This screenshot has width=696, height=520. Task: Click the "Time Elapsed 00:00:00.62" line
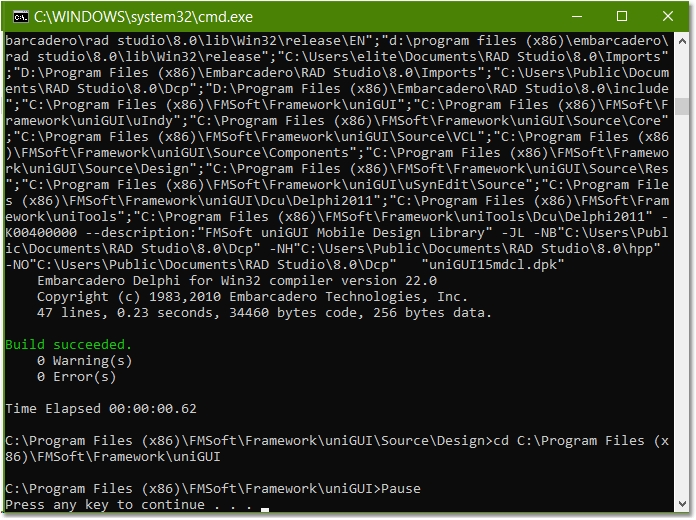[101, 409]
